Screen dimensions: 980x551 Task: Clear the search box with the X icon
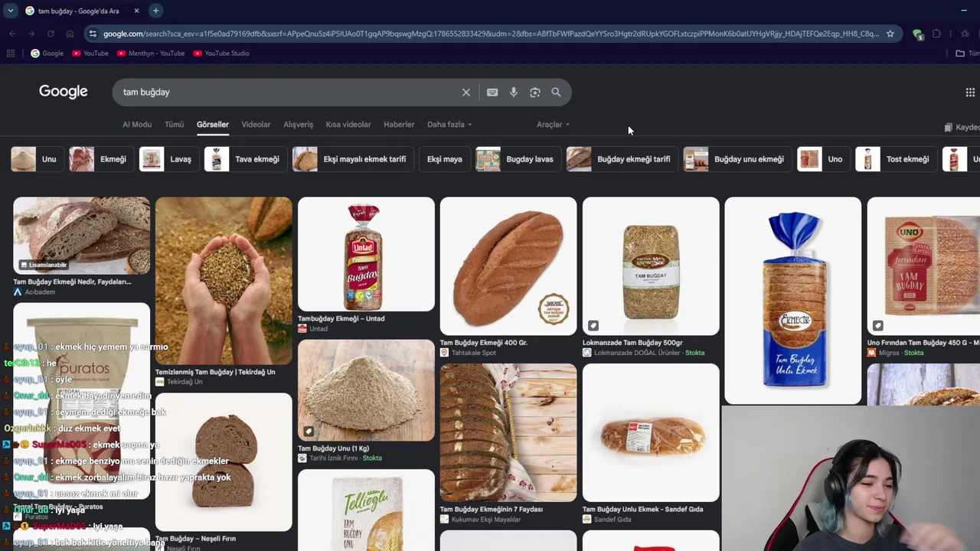pos(465,93)
